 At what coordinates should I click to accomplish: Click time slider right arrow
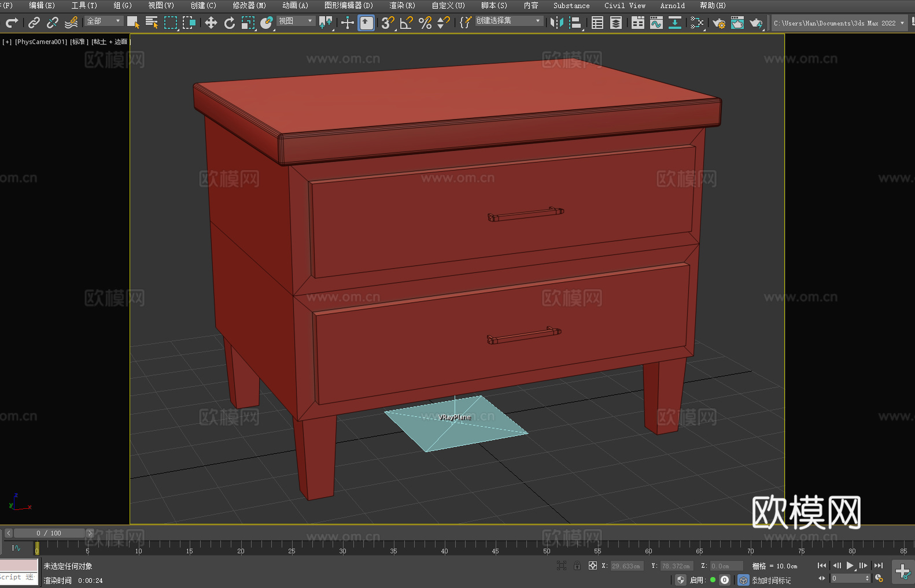[x=90, y=533]
